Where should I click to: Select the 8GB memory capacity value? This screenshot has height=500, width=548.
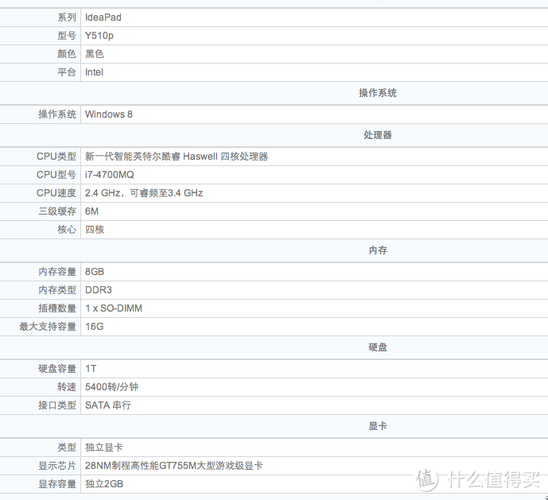click(x=94, y=272)
